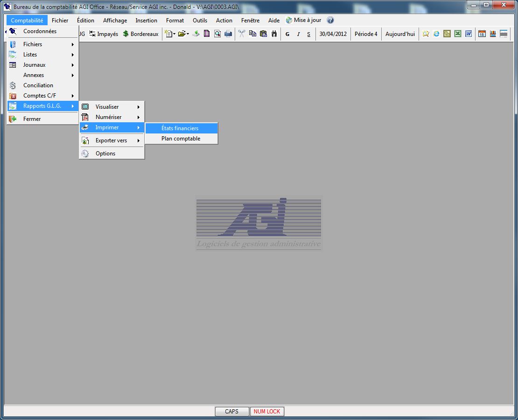
Task: Toggle bold G formatting button
Action: tap(287, 34)
